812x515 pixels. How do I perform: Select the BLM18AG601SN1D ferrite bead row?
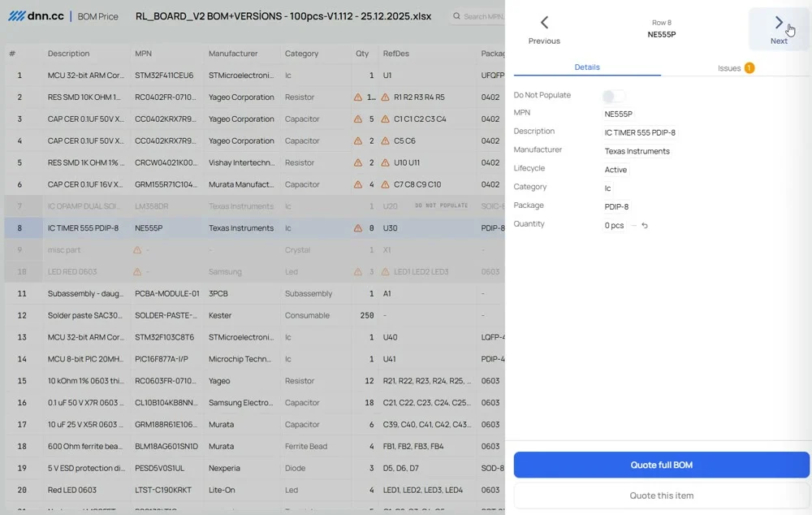255,446
